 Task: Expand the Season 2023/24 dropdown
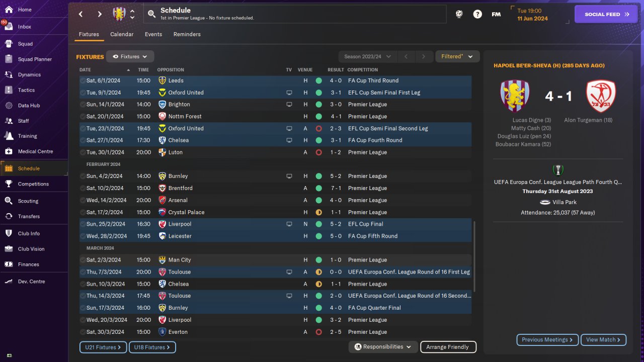pyautogui.click(x=367, y=57)
